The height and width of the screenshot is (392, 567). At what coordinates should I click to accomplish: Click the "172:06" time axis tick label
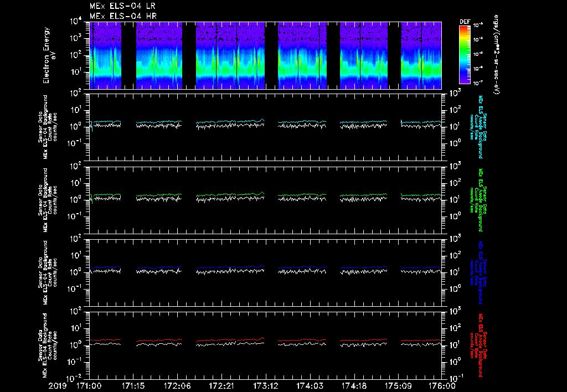click(177, 386)
